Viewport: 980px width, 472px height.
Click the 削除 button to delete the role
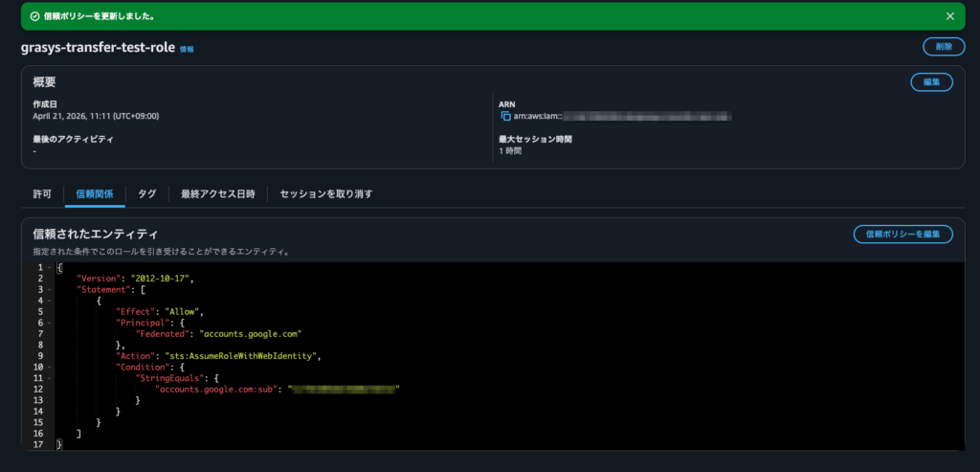(x=943, y=47)
